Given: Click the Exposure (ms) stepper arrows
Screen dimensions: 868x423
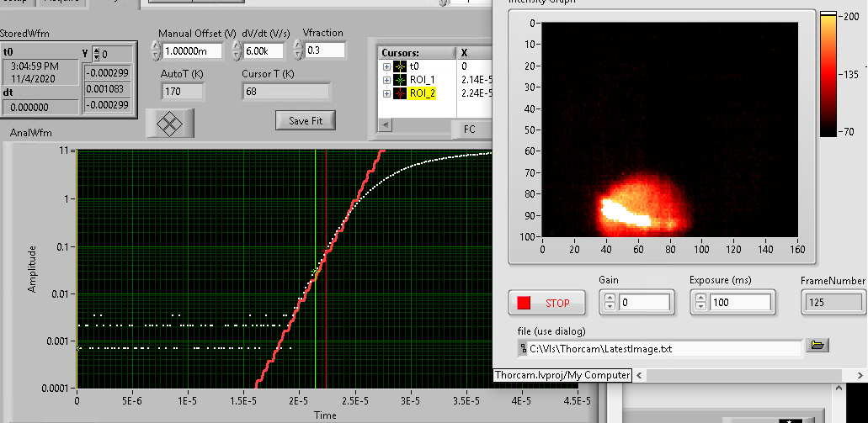Looking at the screenshot, I should (699, 302).
